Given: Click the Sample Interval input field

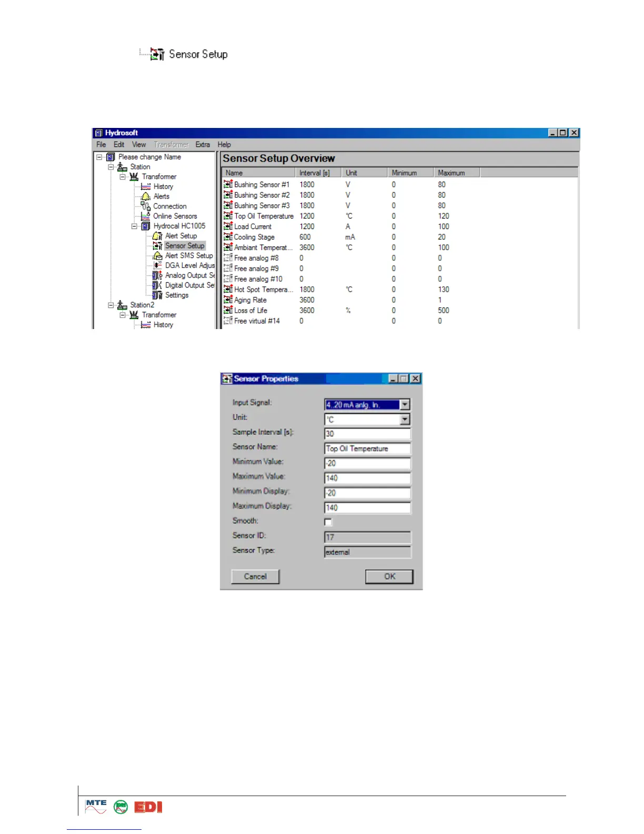Looking at the screenshot, I should pyautogui.click(x=367, y=434).
